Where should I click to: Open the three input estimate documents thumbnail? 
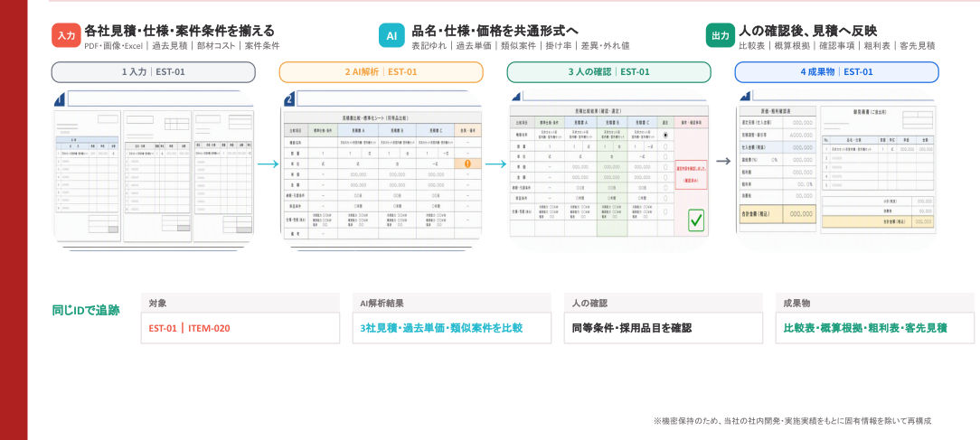tap(154, 175)
